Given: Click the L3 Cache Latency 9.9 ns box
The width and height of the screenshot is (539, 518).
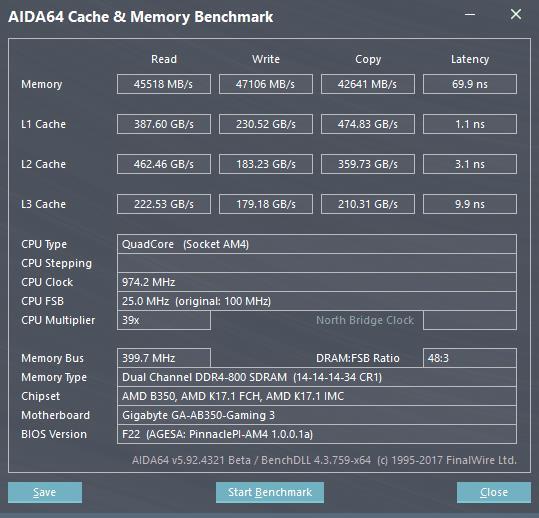Looking at the screenshot, I should (470, 204).
